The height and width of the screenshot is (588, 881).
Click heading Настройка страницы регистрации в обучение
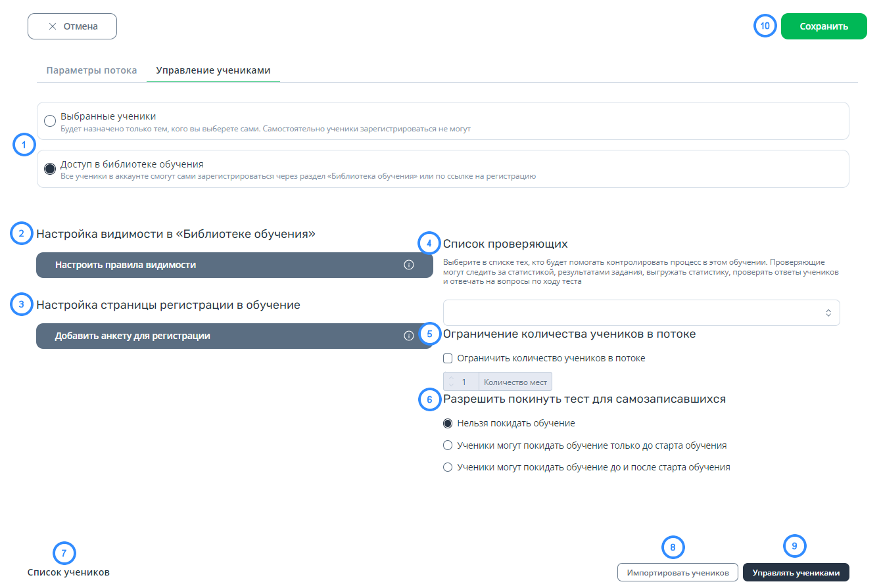click(x=168, y=305)
